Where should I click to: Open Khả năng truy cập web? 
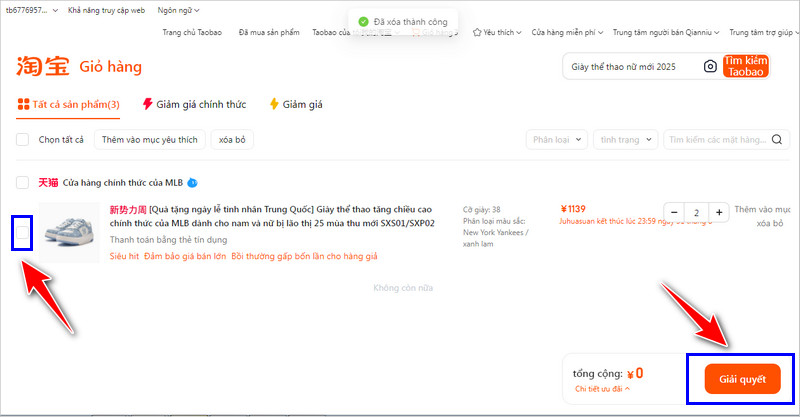tap(106, 10)
